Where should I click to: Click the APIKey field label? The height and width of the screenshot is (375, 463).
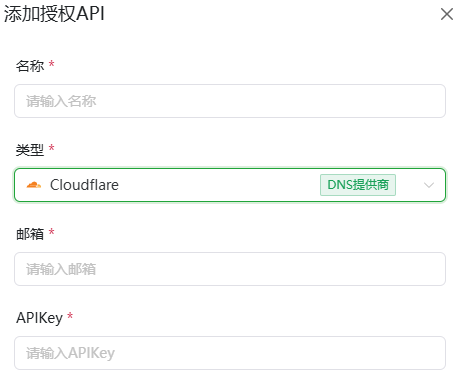(x=39, y=318)
